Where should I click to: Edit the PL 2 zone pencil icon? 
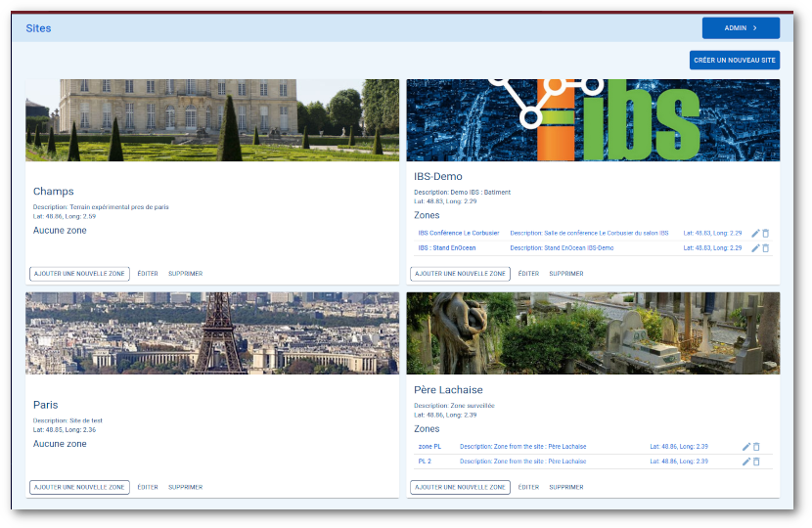click(x=746, y=462)
